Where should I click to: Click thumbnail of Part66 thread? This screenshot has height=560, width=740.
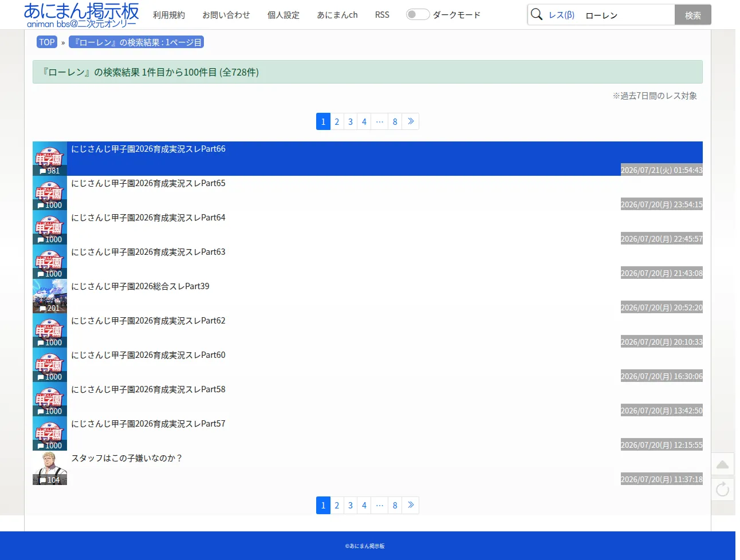(50, 159)
